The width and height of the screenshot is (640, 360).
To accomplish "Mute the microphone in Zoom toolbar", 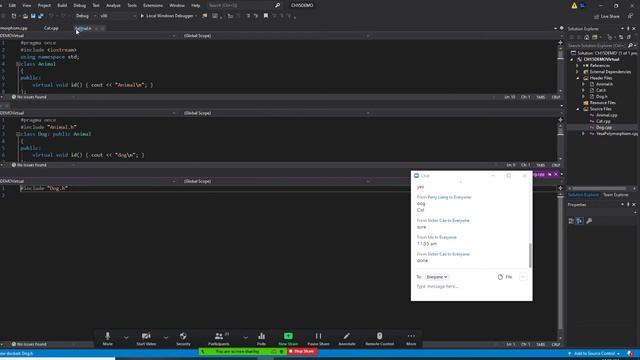I will tap(107, 338).
